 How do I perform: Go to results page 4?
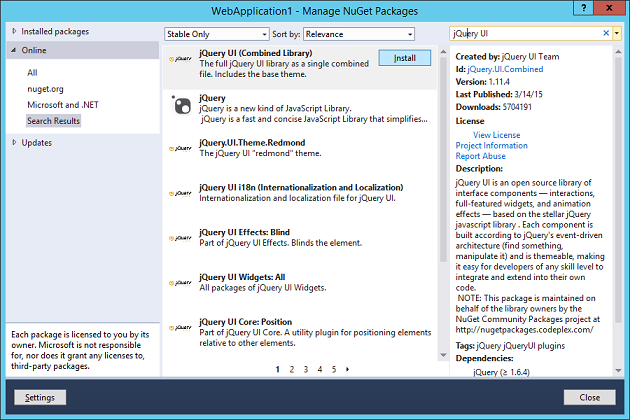(x=320, y=369)
